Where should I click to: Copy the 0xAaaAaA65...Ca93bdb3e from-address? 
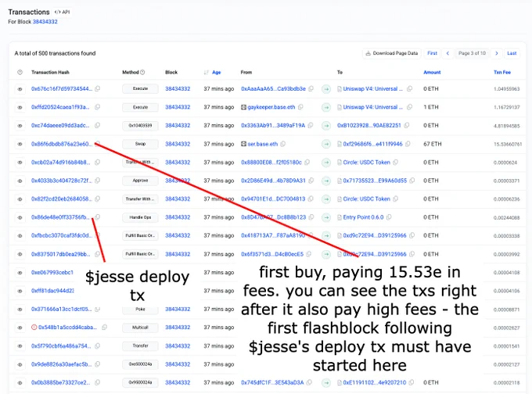click(311, 88)
